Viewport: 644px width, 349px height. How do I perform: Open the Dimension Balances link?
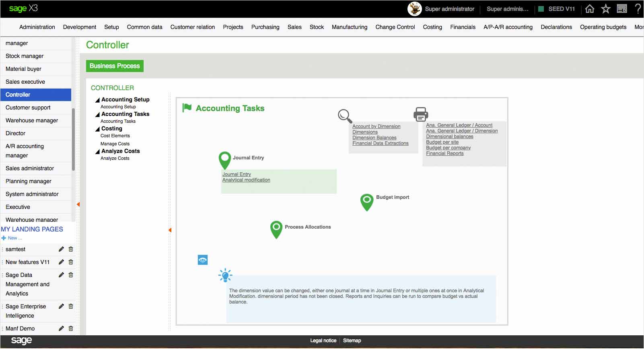point(374,138)
